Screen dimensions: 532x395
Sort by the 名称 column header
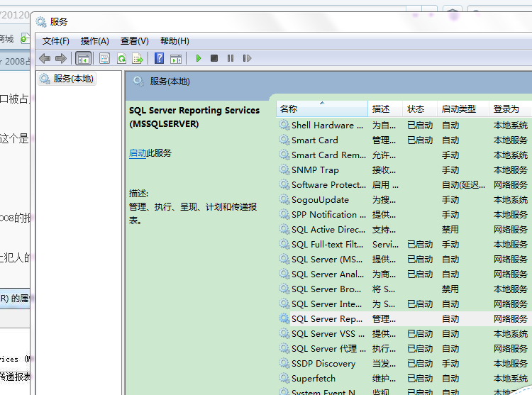click(x=321, y=109)
